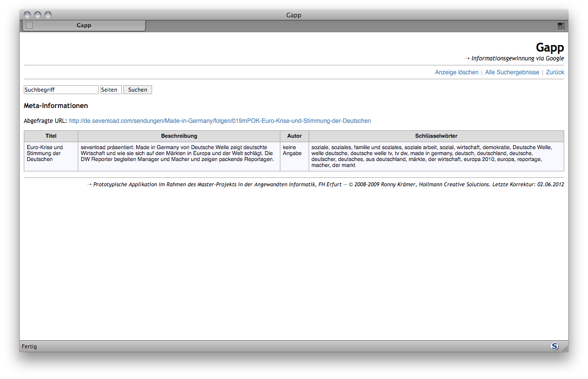Click the Anzeige löschen link
588x379 pixels.
coord(456,72)
